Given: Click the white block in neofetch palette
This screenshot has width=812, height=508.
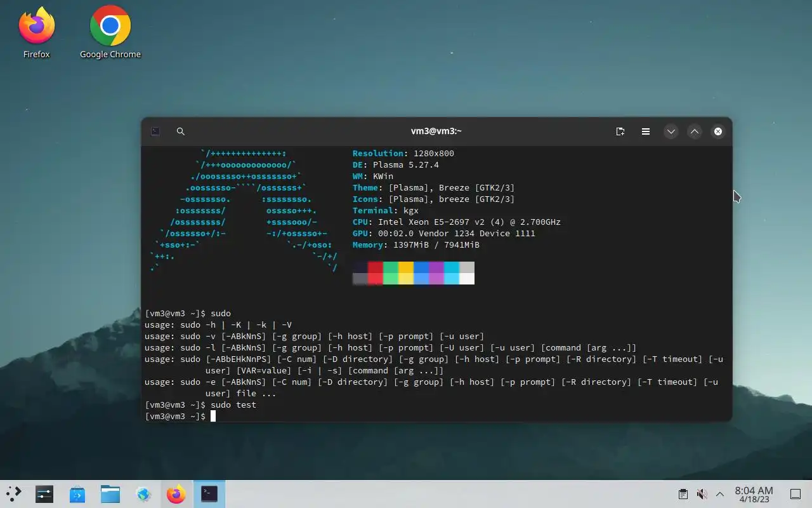Looking at the screenshot, I should pyautogui.click(x=467, y=279).
